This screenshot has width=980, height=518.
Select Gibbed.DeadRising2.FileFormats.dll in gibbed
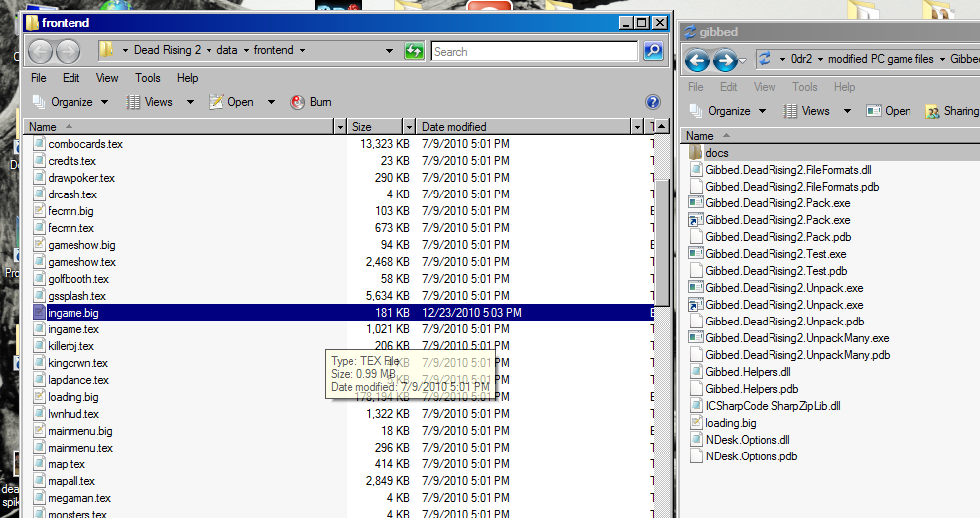788,170
